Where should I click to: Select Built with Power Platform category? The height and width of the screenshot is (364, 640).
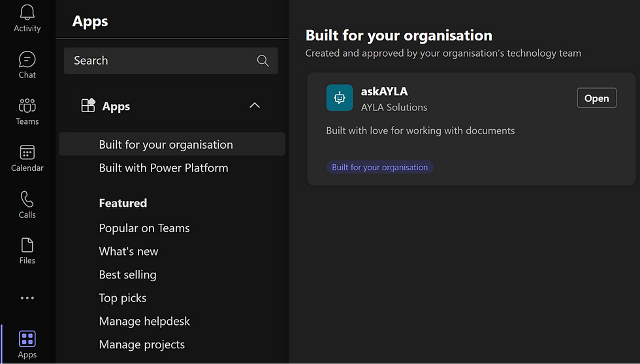(x=163, y=168)
